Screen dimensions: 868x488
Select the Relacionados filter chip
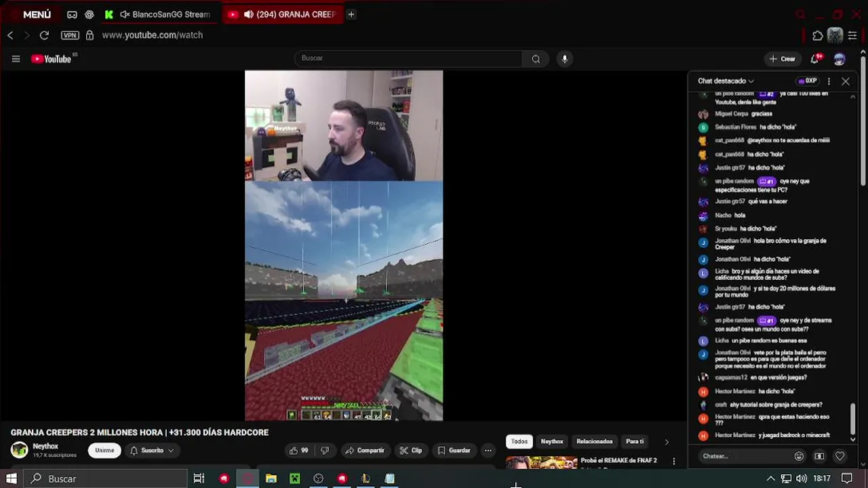click(x=595, y=441)
